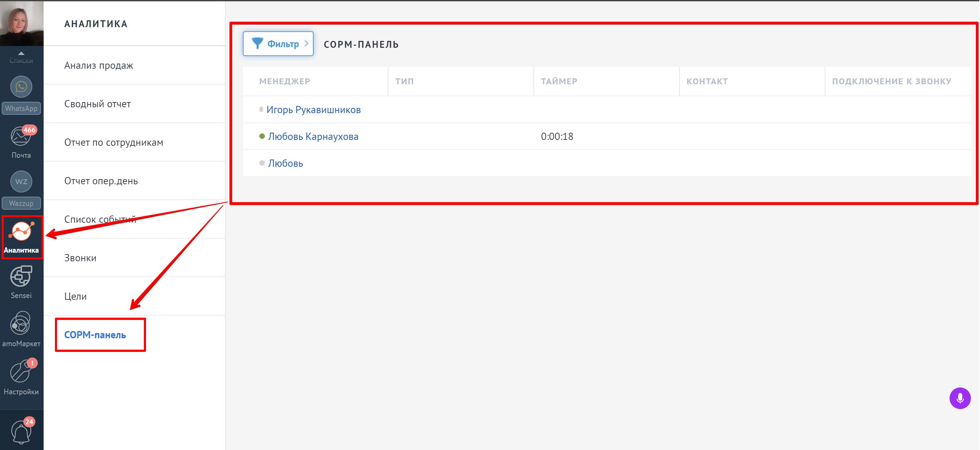
Task: Click the purple microphone button
Action: [x=960, y=398]
